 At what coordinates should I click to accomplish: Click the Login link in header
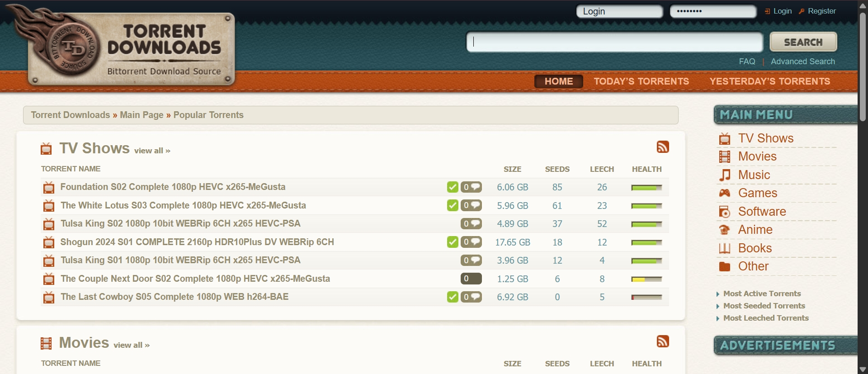782,11
